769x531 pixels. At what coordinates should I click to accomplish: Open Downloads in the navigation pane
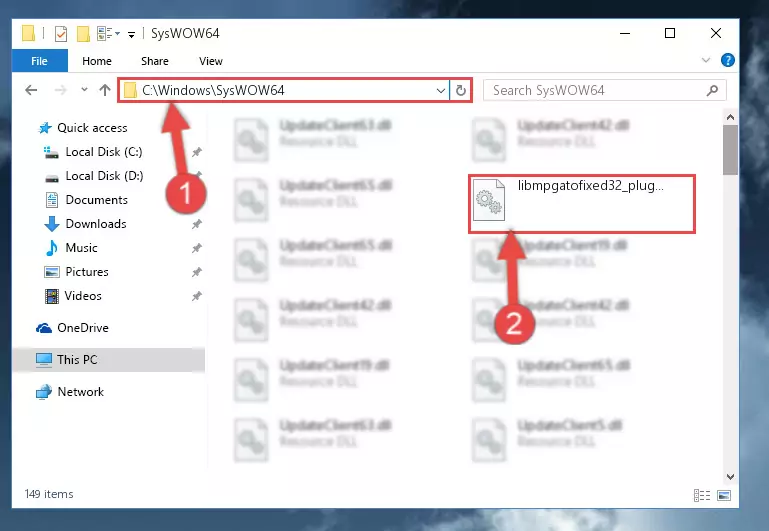click(96, 224)
